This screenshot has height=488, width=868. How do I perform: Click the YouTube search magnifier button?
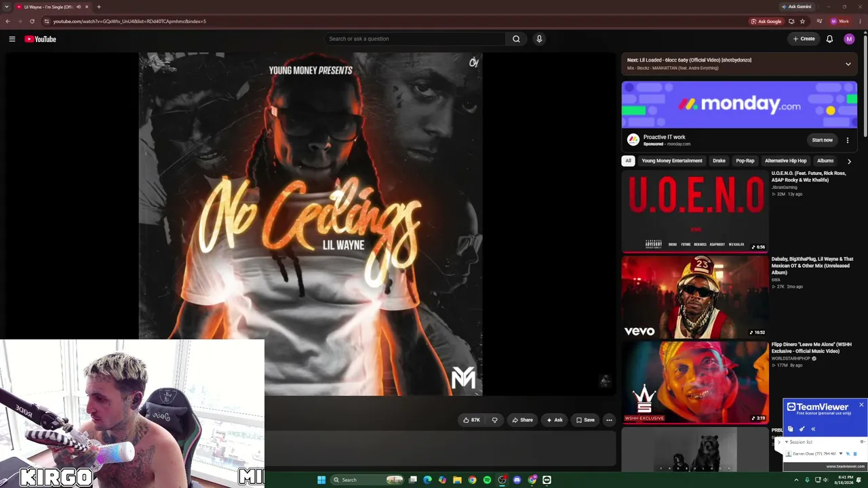(x=516, y=39)
